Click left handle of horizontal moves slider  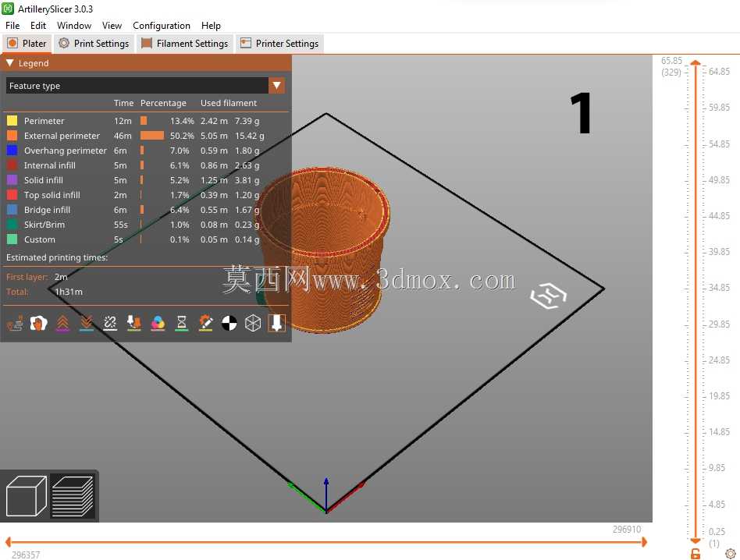(x=8, y=542)
